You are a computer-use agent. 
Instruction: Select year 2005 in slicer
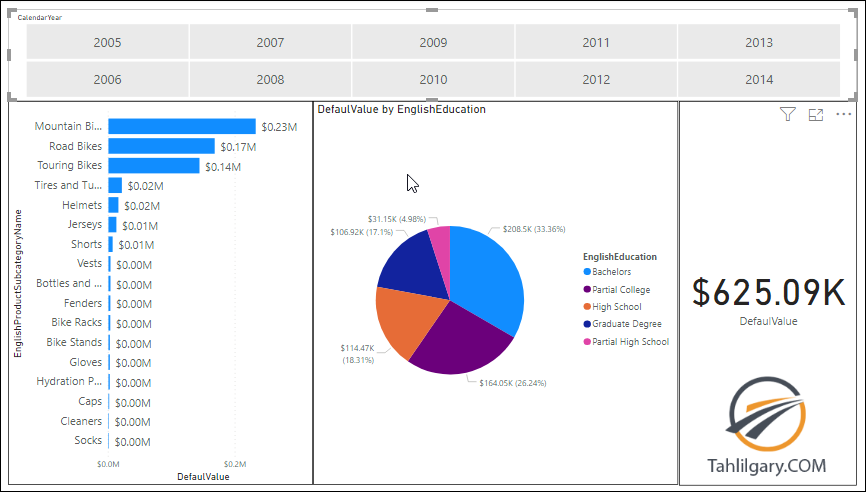[107, 42]
